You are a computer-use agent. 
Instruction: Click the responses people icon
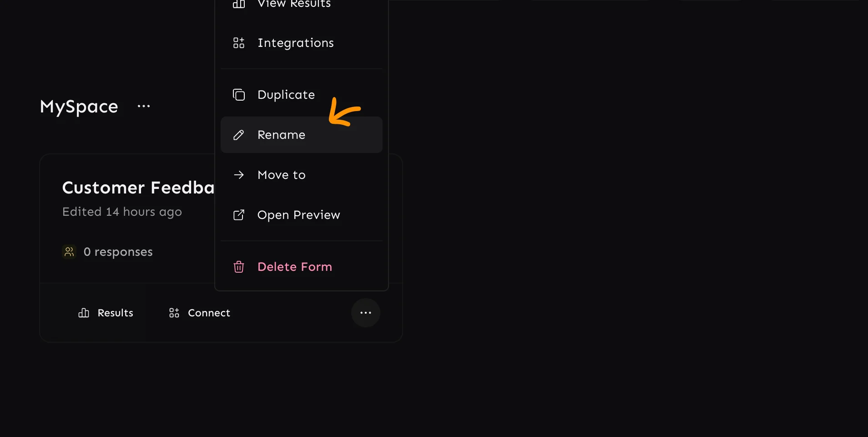click(x=69, y=252)
